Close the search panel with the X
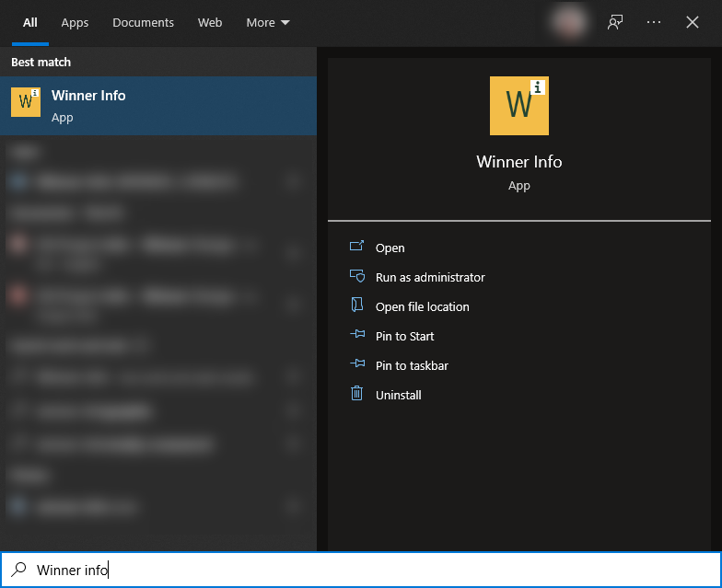The image size is (722, 588). click(693, 22)
